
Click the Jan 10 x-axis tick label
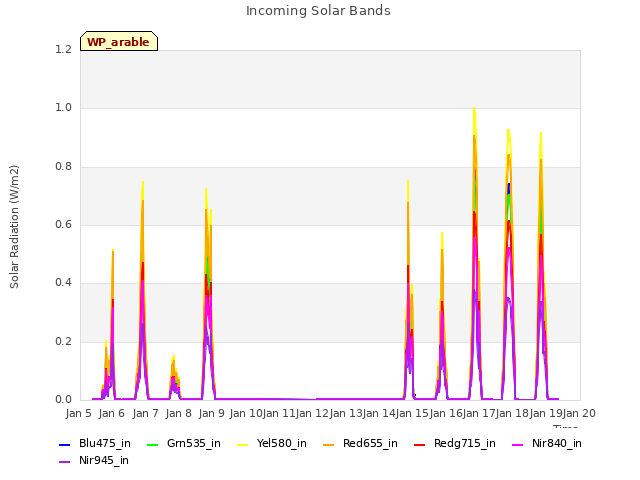coord(246,413)
